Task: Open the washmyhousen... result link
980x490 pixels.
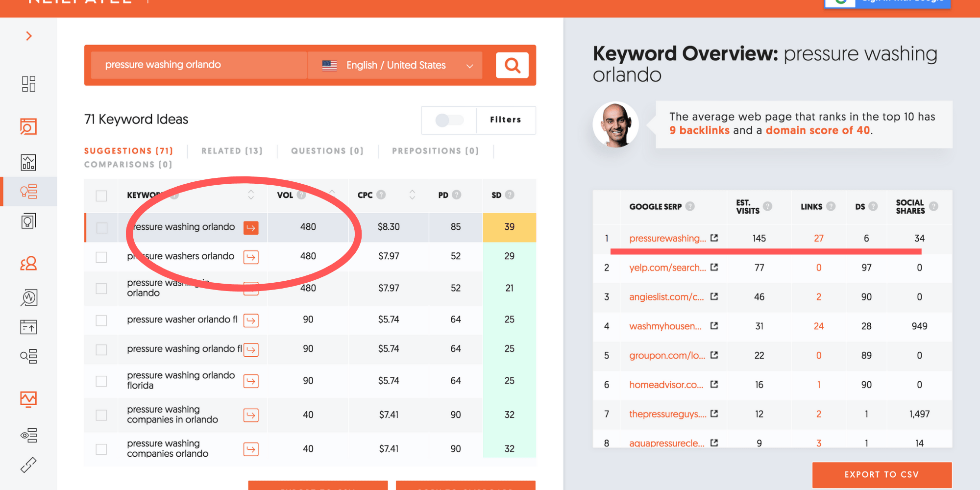Action: point(665,326)
